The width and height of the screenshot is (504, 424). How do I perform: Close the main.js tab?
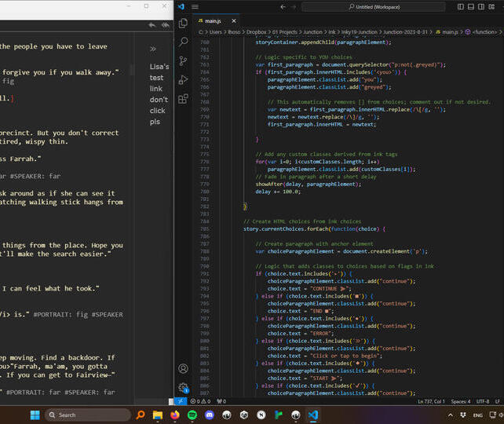[x=236, y=20]
